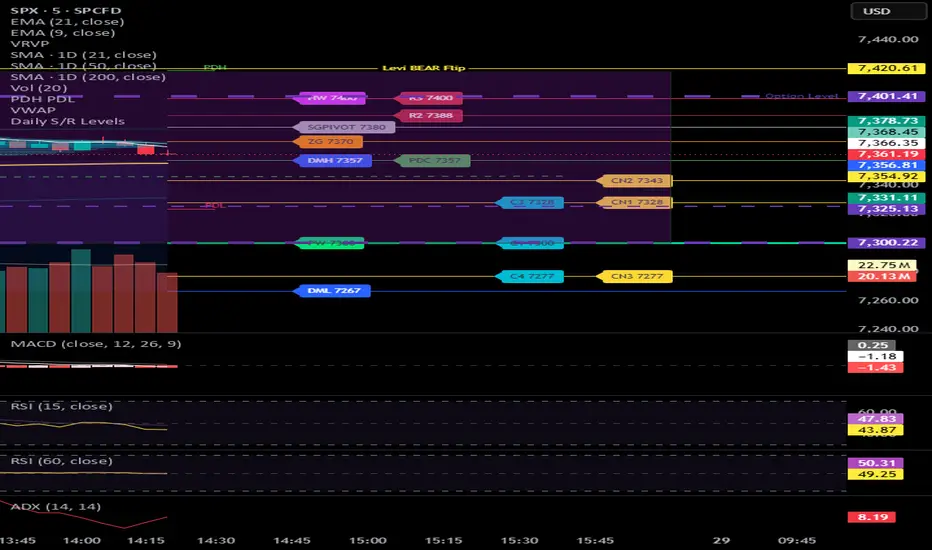The image size is (932, 550).
Task: Click the CN2 7343 level tag
Action: coord(635,181)
